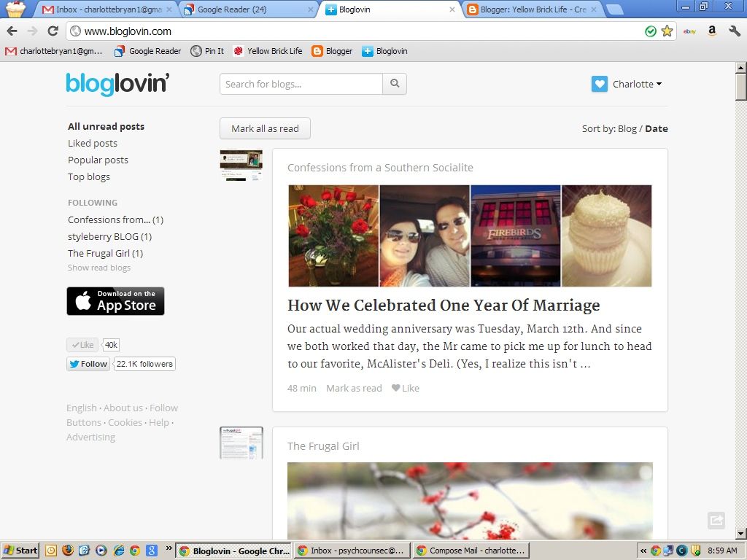
Task: Expand the quick launch overflow chevron
Action: pos(169,548)
